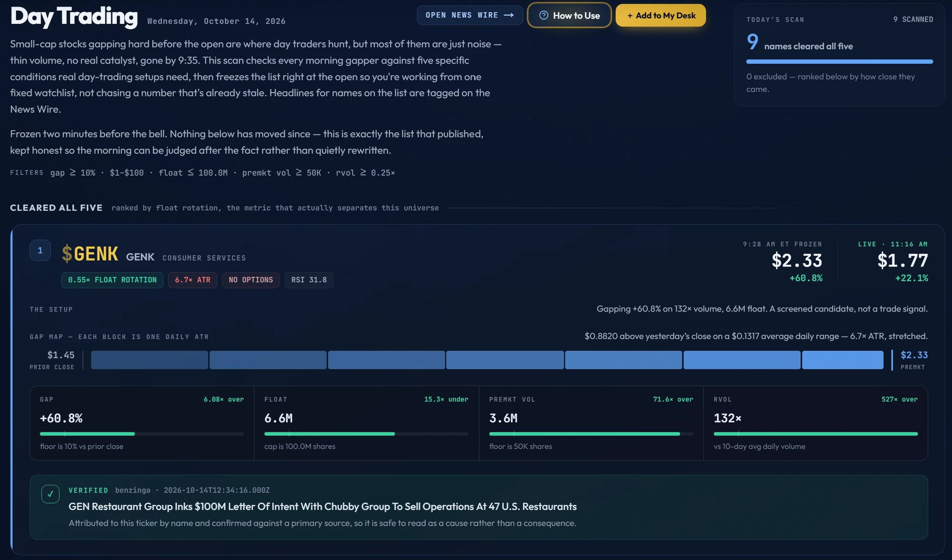Click the live price $1.77
Viewport: 952px width, 560px height.
[902, 260]
